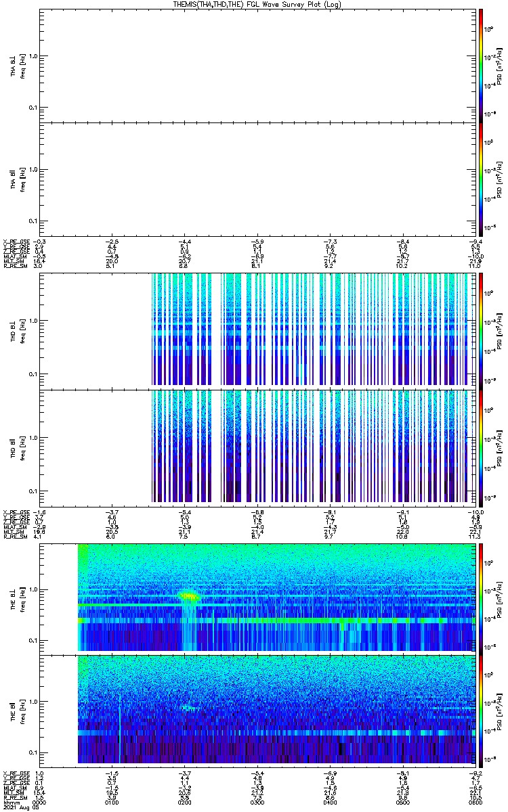The width and height of the screenshot is (508, 812).
Task: Click the 'THE BII freq [Hz]' axis label
Action: [18, 711]
